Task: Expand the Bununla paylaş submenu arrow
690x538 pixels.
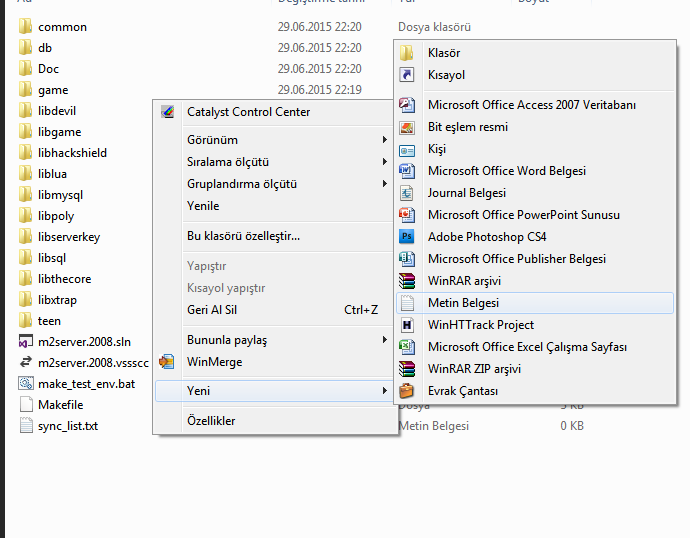Action: [x=385, y=340]
